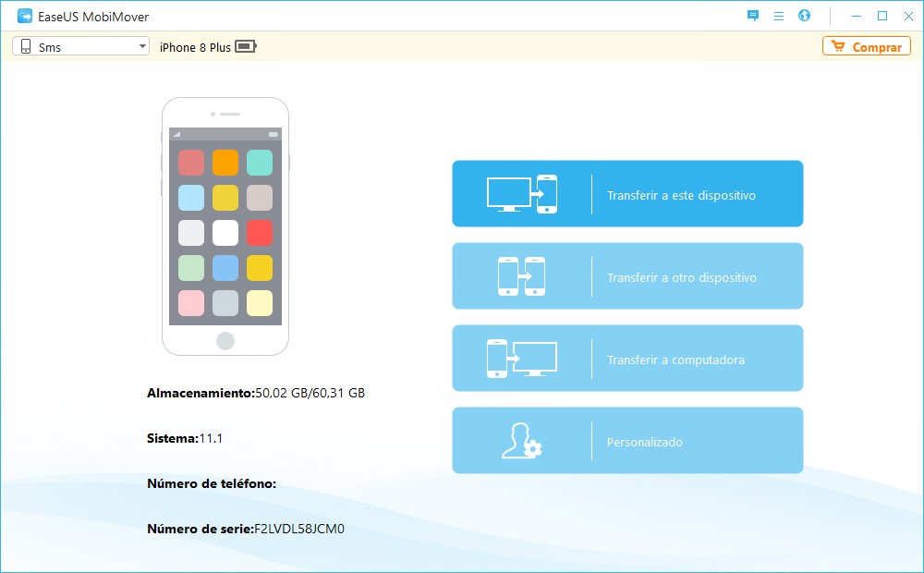Image resolution: width=924 pixels, height=573 pixels.
Task: Click the EaseUS MobiMover logo icon
Action: click(x=25, y=16)
